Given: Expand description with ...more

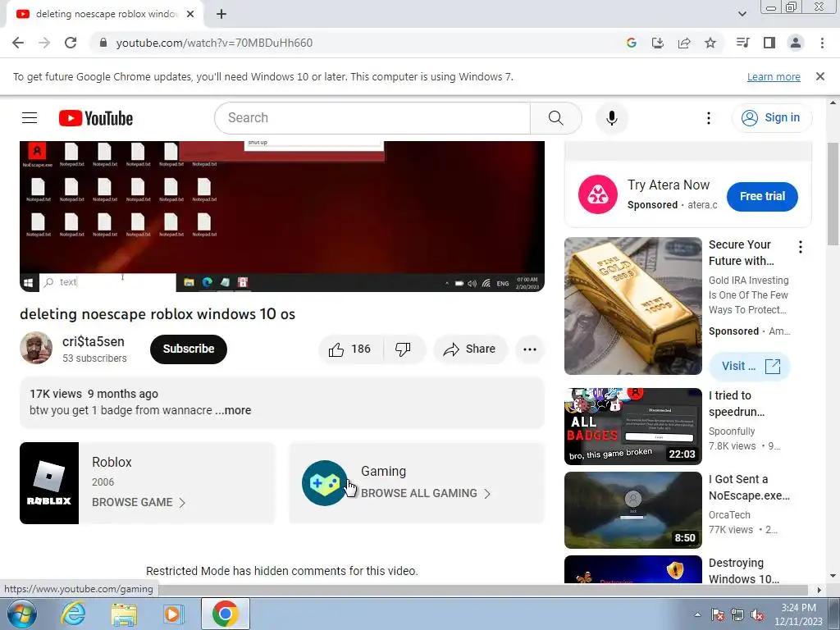Looking at the screenshot, I should [233, 410].
